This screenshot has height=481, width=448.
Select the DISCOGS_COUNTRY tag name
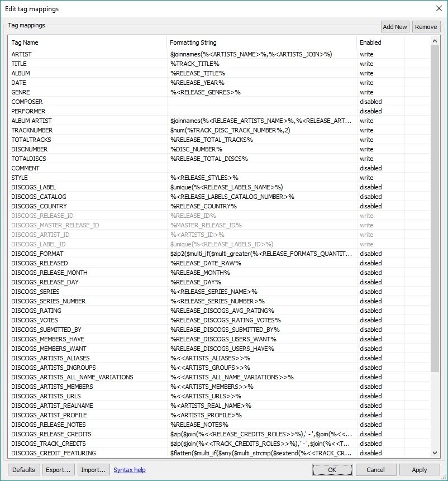(39, 206)
